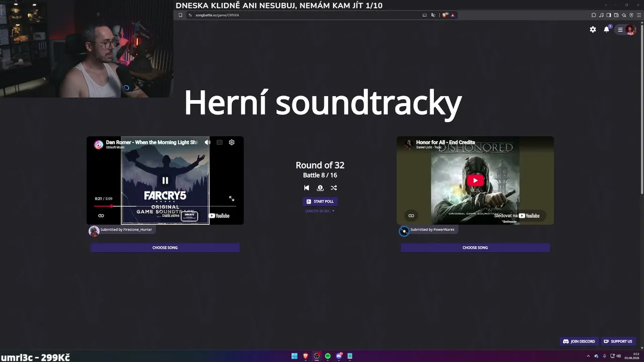Open Support Us button
The height and width of the screenshot is (362, 644).
click(618, 341)
